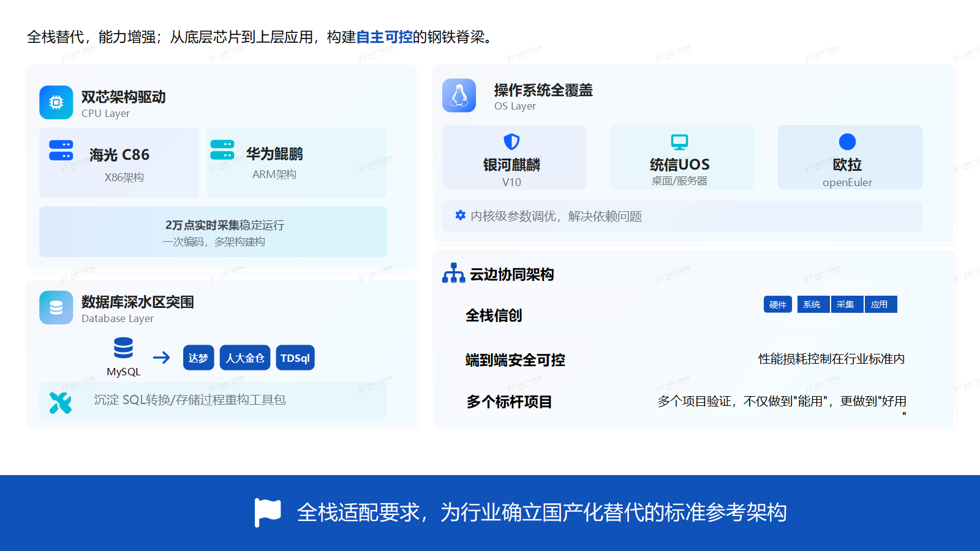Click the gear icon before 内核级参数调优

pyautogui.click(x=459, y=216)
